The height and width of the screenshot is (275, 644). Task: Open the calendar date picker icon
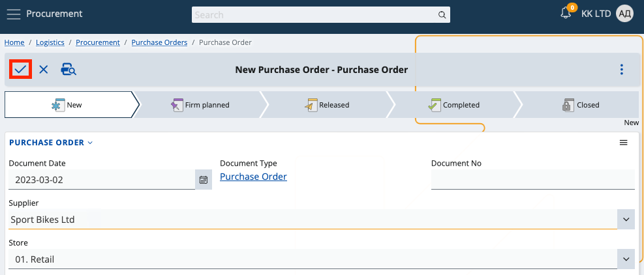coord(204,180)
